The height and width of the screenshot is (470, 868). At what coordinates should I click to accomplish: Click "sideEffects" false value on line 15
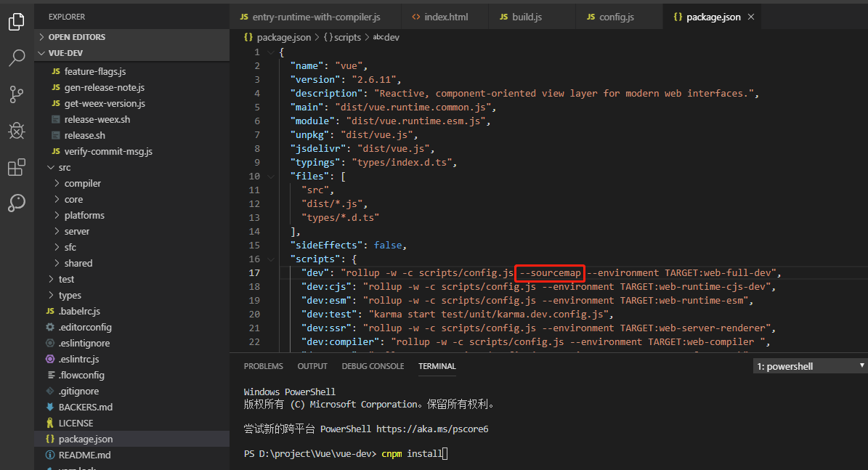coord(387,246)
